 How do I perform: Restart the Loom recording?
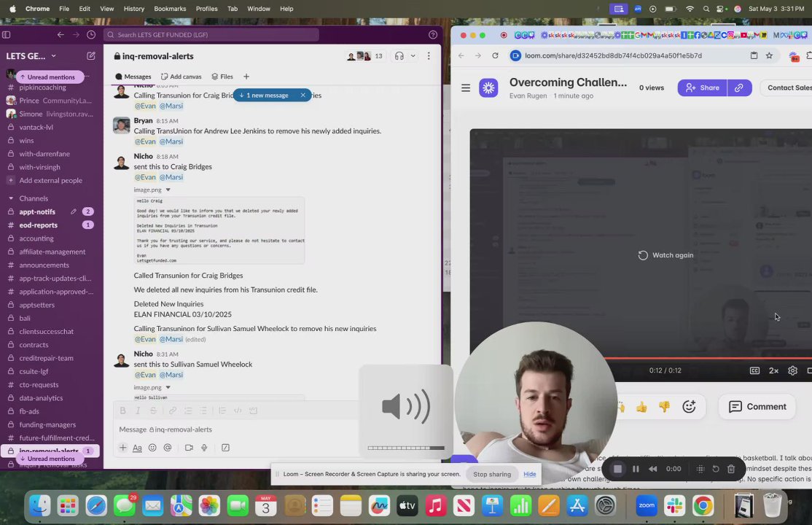point(716,469)
